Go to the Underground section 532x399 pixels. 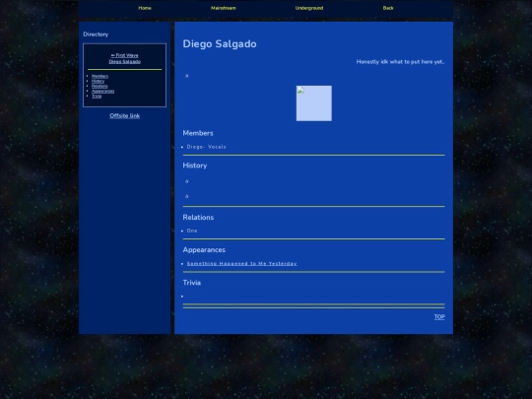pyautogui.click(x=309, y=8)
